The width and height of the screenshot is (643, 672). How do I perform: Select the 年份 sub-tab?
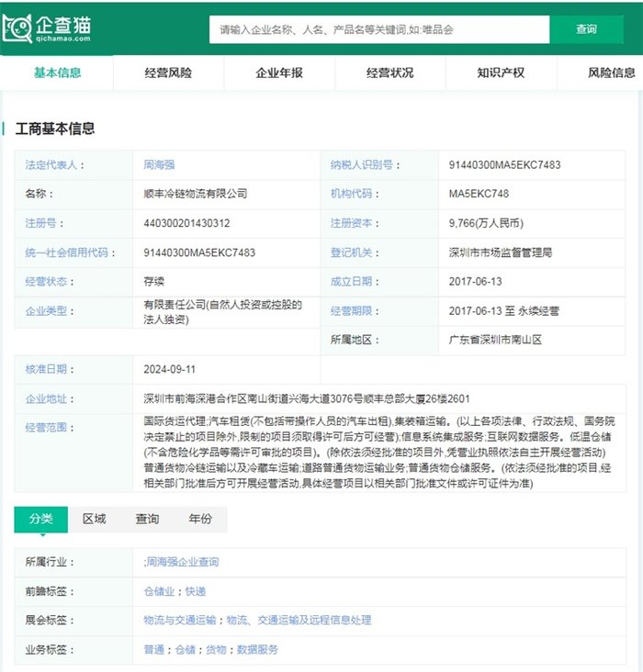[x=200, y=519]
